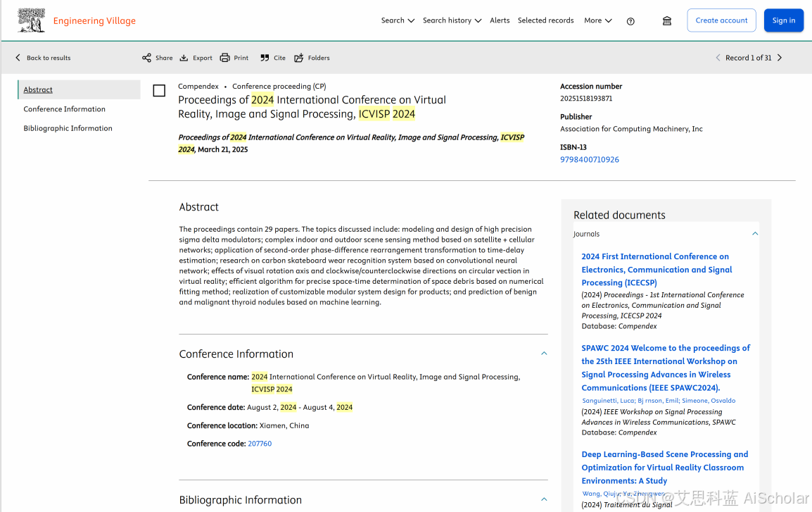
Task: Click the Engineering Village tree logo
Action: coord(31,20)
